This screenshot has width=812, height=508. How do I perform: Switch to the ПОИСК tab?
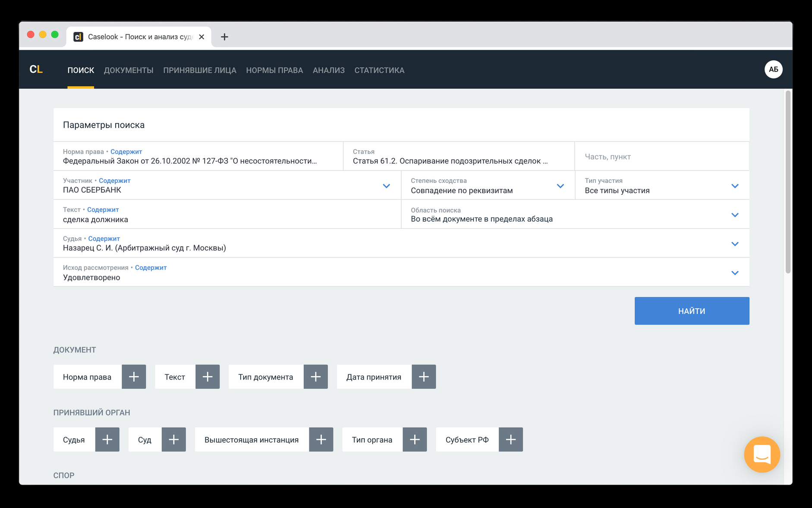tap(81, 70)
